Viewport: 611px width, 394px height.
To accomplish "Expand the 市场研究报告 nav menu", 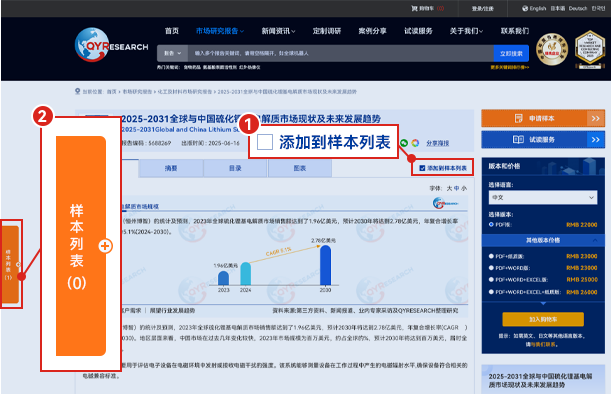I will click(x=220, y=31).
